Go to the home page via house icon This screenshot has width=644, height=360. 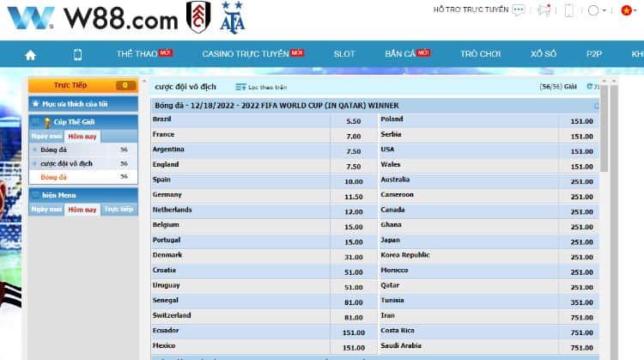[30, 55]
